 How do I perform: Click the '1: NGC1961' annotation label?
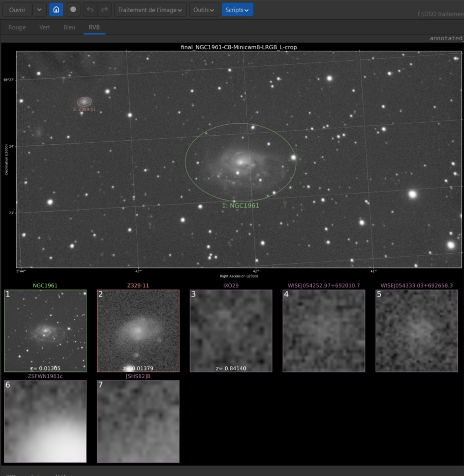(240, 206)
